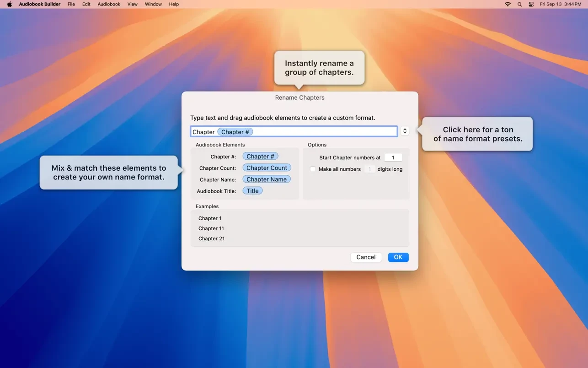588x368 pixels.
Task: Open the name format presets dropdown
Action: pos(405,131)
